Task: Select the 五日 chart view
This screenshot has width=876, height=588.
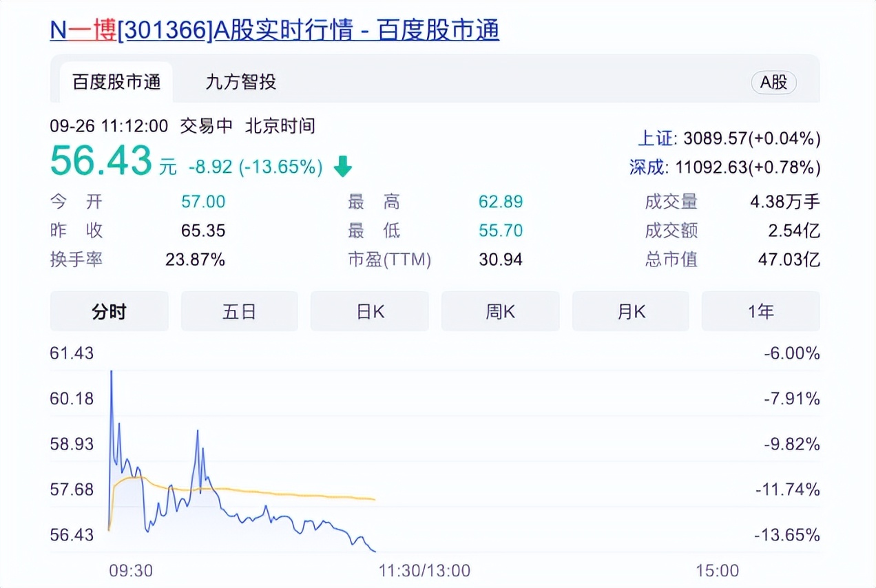Action: coord(239,312)
